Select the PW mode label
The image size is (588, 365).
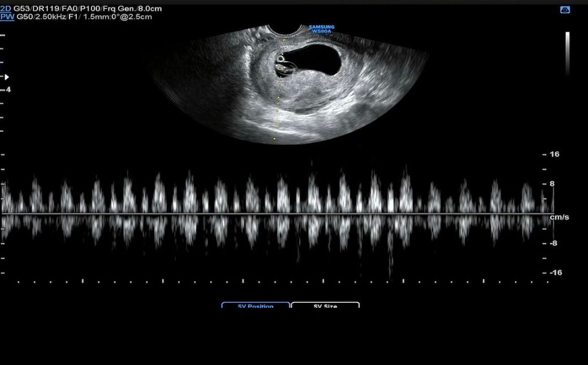tap(7, 17)
